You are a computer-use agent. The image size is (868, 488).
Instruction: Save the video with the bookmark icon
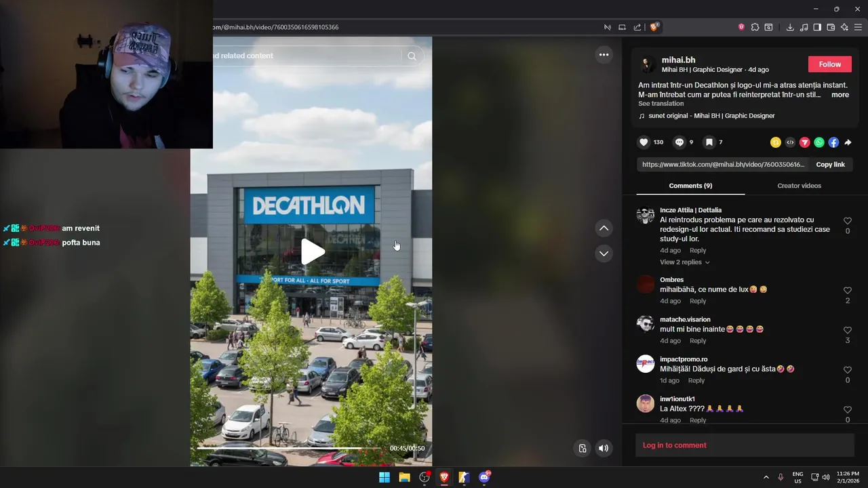pyautogui.click(x=709, y=142)
